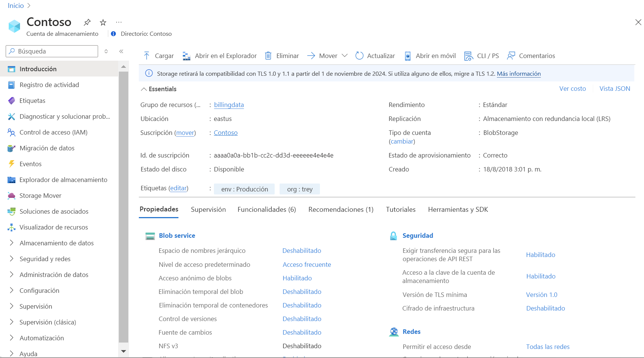644x358 pixels.
Task: Click the Versión 1.0 TLS value
Action: click(542, 295)
